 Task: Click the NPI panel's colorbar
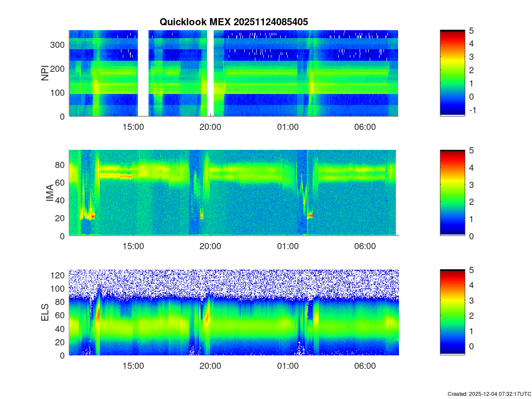tap(452, 73)
